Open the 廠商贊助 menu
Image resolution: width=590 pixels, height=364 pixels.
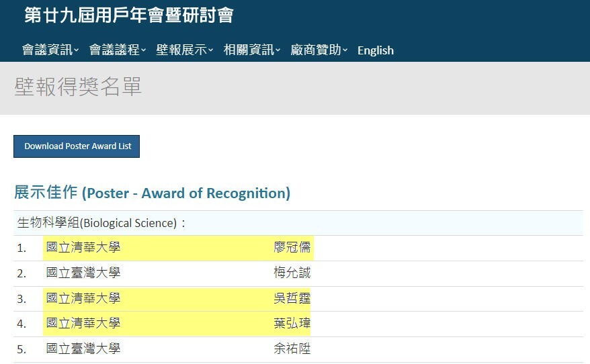pyautogui.click(x=319, y=50)
